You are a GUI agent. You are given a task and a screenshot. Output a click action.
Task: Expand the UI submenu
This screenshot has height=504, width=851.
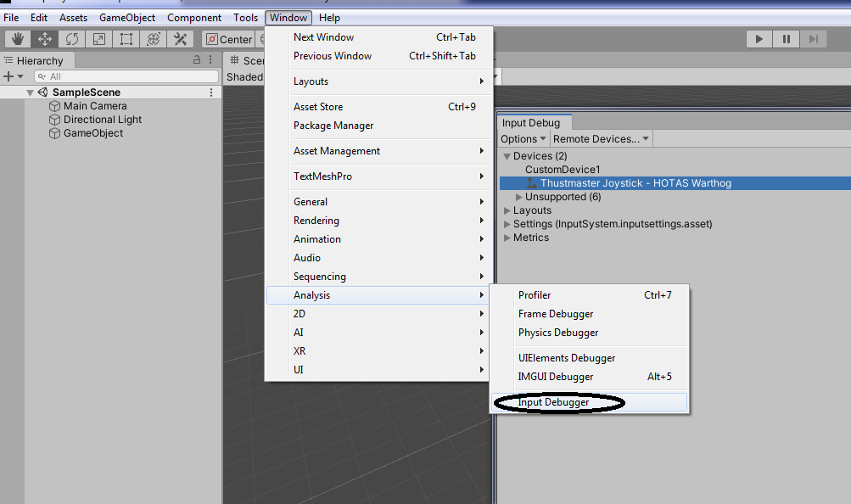point(379,370)
